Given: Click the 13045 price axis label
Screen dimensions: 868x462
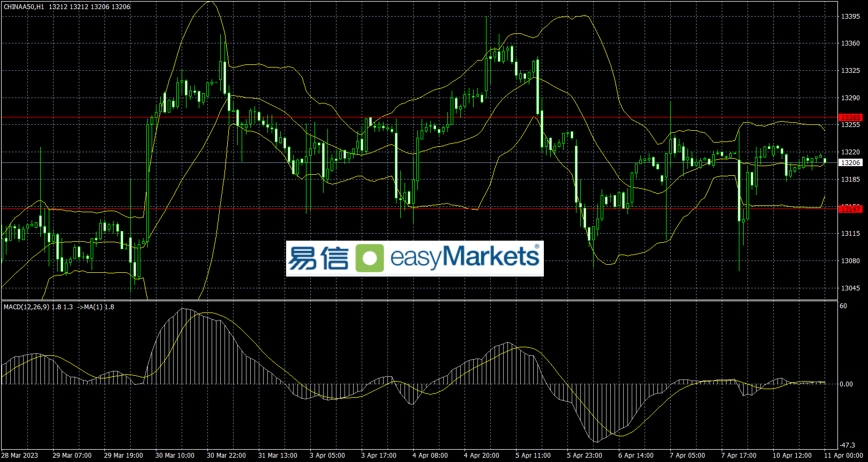Looking at the screenshot, I should click(850, 288).
